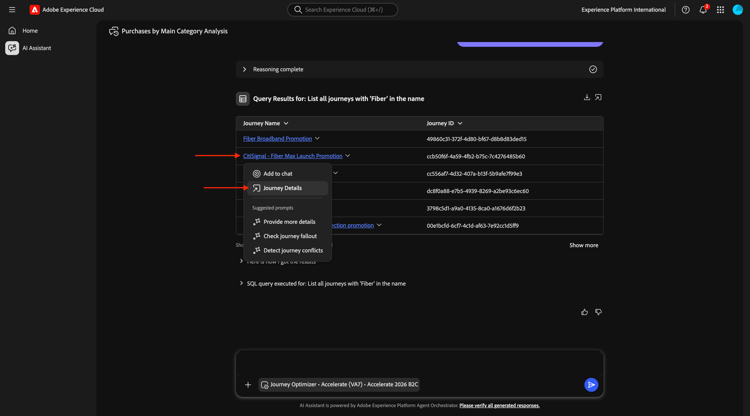Download the query results
Viewport: 750px width, 416px height.
pyautogui.click(x=586, y=98)
